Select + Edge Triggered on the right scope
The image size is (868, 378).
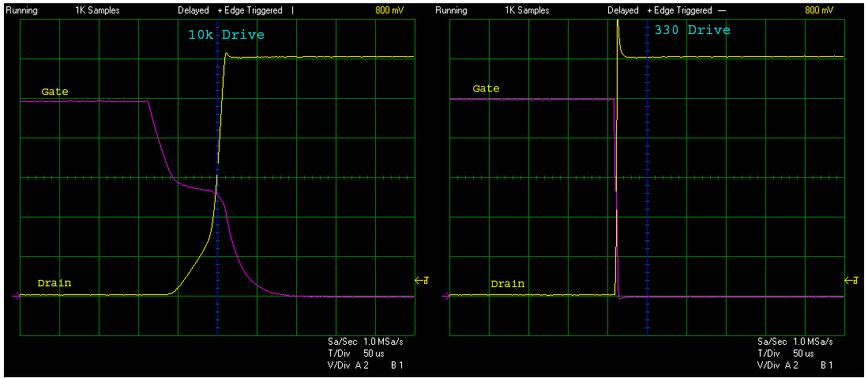[678, 11]
